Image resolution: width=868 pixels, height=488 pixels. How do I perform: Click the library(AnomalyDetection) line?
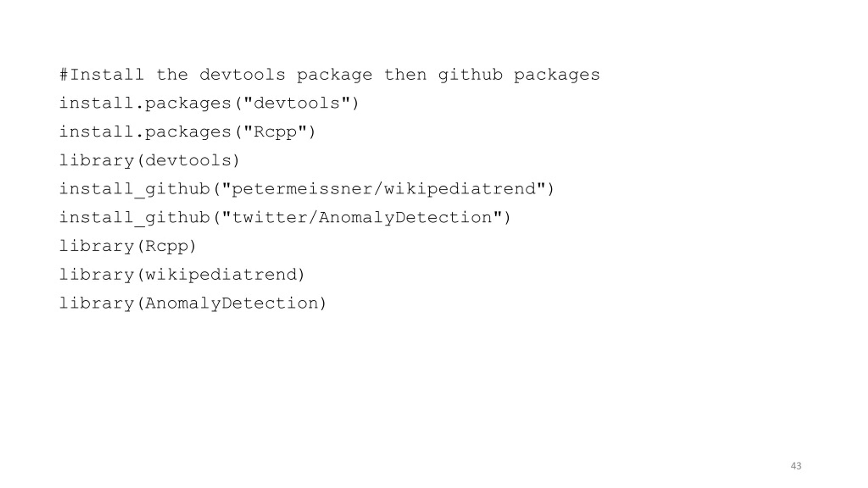pos(193,303)
